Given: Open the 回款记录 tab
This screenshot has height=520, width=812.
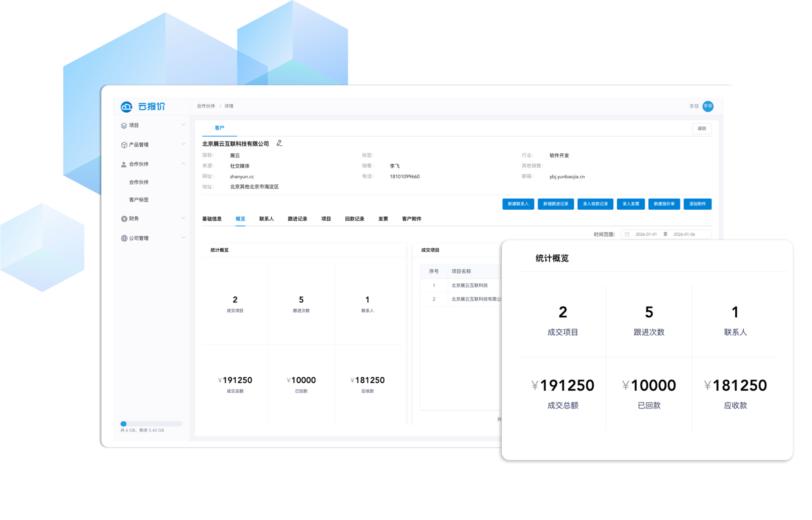Looking at the screenshot, I should tap(354, 219).
